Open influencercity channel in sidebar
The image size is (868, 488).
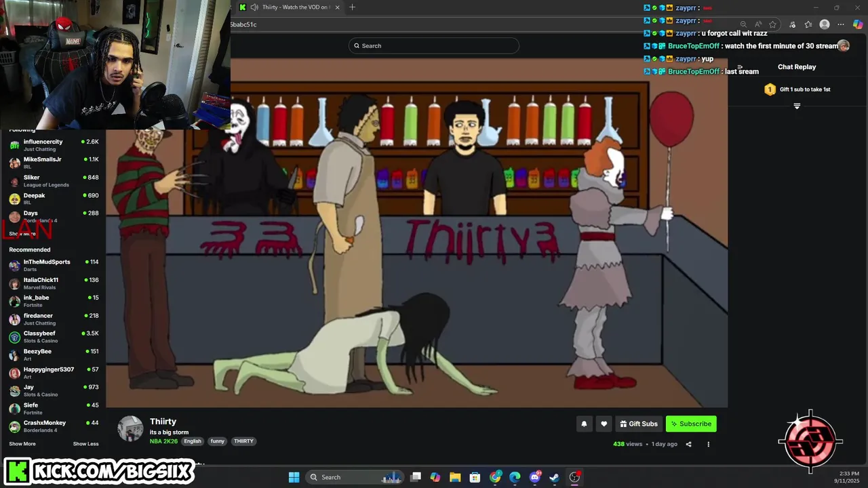53,145
